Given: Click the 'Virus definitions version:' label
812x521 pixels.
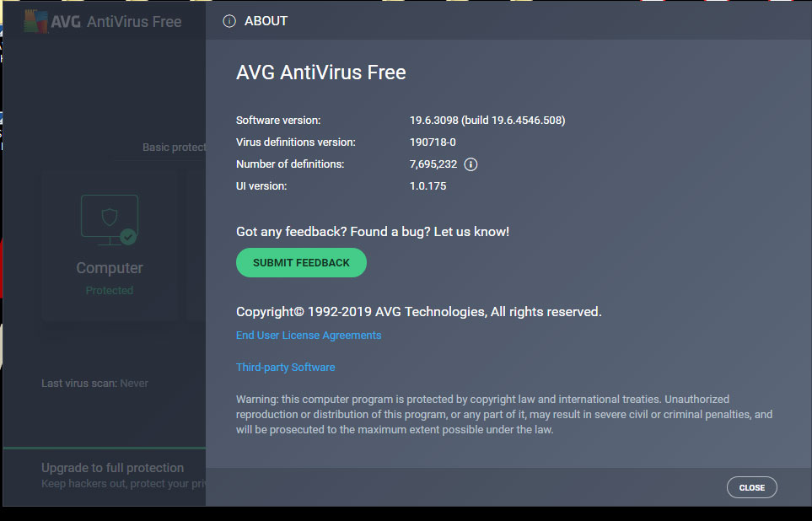Looking at the screenshot, I should point(296,142).
